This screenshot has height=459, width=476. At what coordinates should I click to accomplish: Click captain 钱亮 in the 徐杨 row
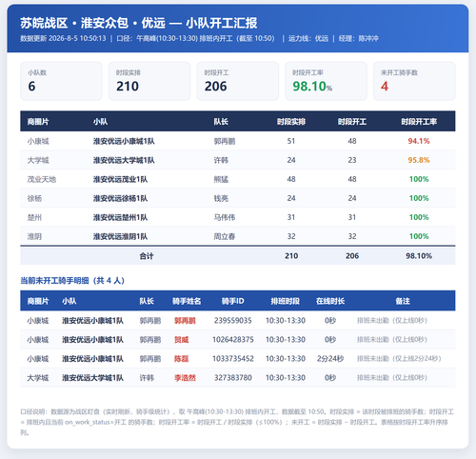tap(221, 198)
